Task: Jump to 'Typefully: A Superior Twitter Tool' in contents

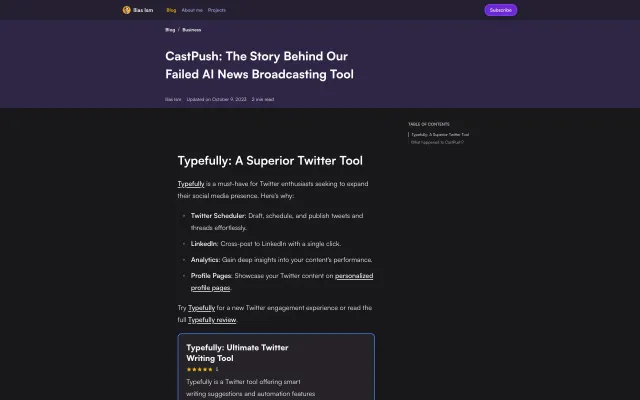Action: click(440, 134)
